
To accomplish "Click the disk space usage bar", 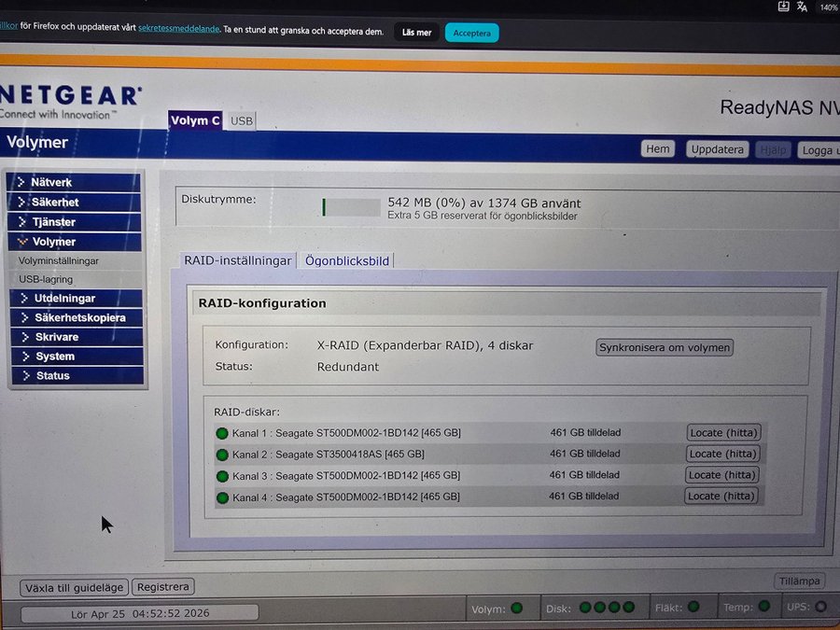I will coord(349,207).
